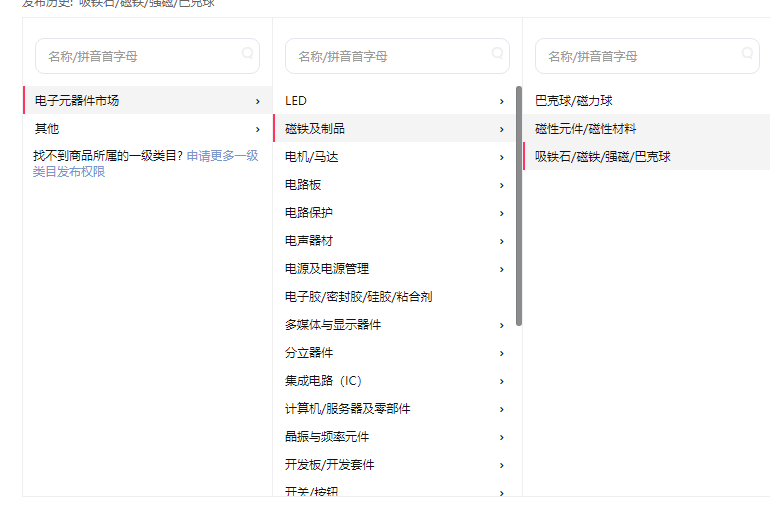Choose 磁性元件/磁性材料 leaf category
The image size is (770, 514).
(585, 129)
